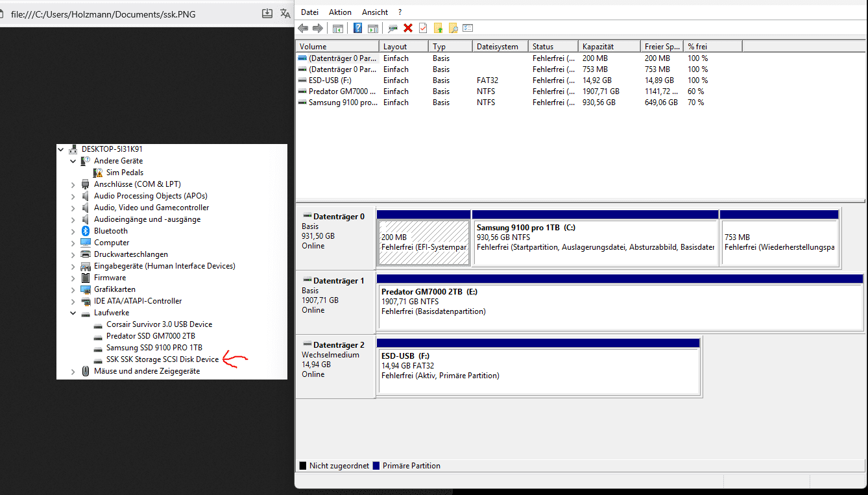Click the Firmware chip icon
Viewport: 868px width, 495px height.
point(86,278)
